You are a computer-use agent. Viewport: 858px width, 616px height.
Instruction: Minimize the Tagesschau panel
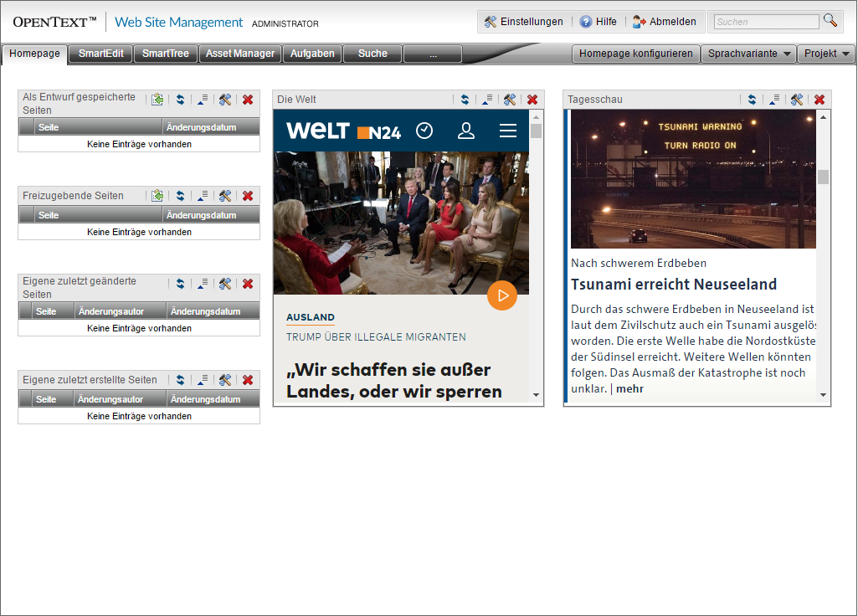774,100
